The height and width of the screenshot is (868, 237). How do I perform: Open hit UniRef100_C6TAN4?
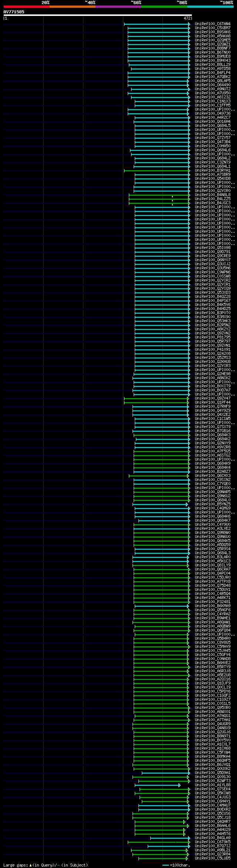click(x=213, y=24)
